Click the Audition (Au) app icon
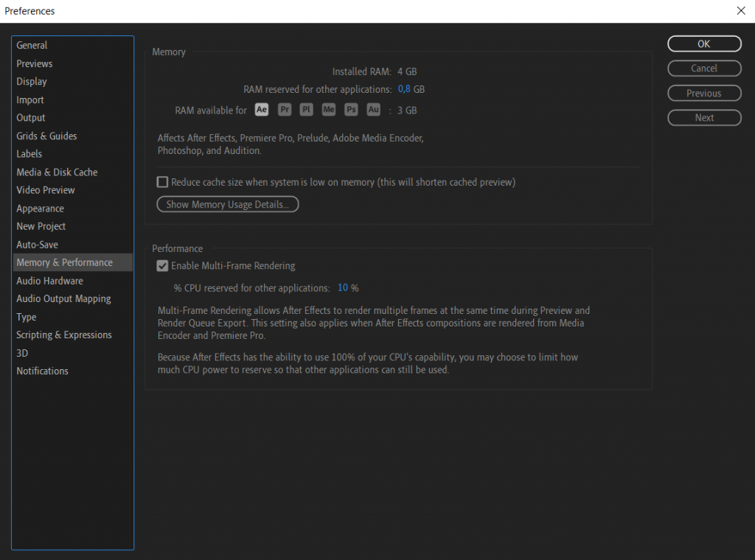Image resolution: width=755 pixels, height=560 pixels. pos(374,110)
